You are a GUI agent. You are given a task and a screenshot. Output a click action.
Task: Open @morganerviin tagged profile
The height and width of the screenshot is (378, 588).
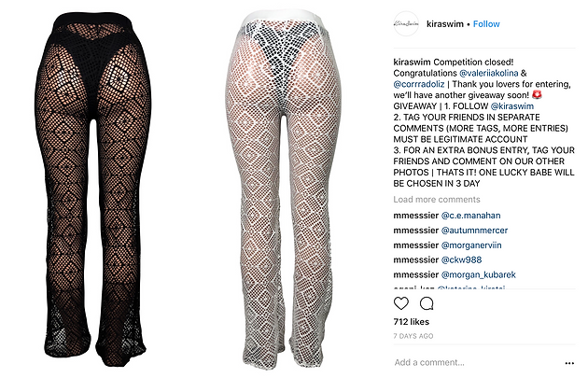click(x=471, y=245)
